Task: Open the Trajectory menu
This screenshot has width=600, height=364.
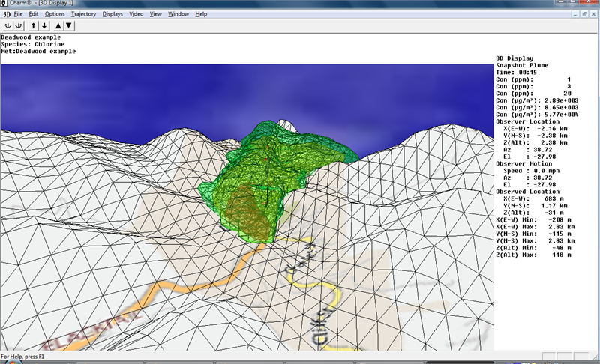Action: (x=83, y=14)
